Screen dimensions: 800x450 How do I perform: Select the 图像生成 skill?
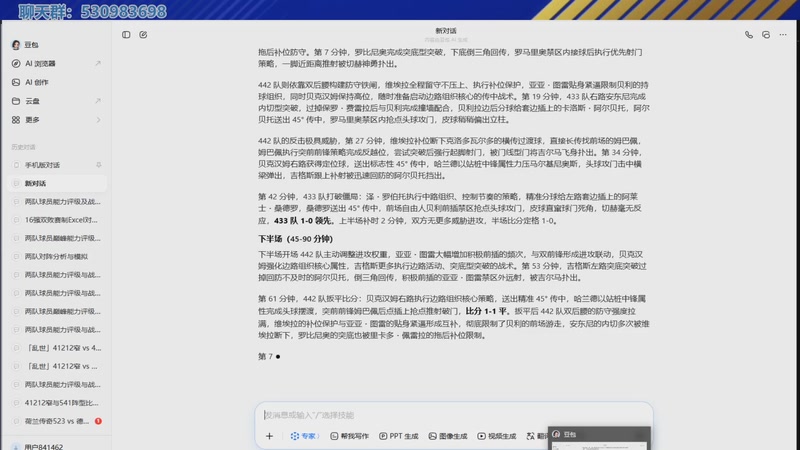447,436
